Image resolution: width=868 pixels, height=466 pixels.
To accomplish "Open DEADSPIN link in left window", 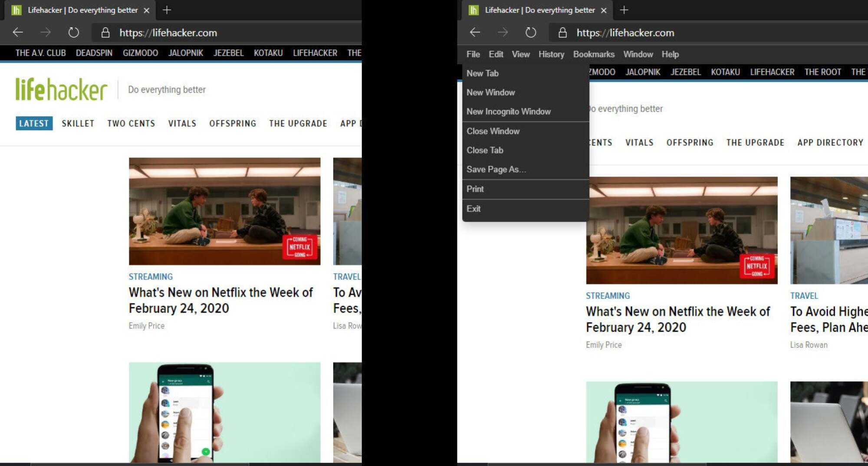I will pos(94,53).
